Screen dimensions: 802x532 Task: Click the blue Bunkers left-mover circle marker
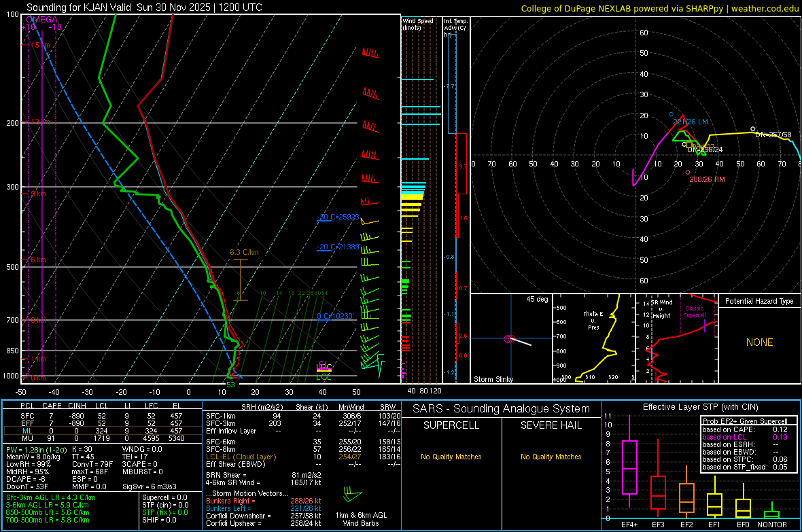[x=672, y=115]
